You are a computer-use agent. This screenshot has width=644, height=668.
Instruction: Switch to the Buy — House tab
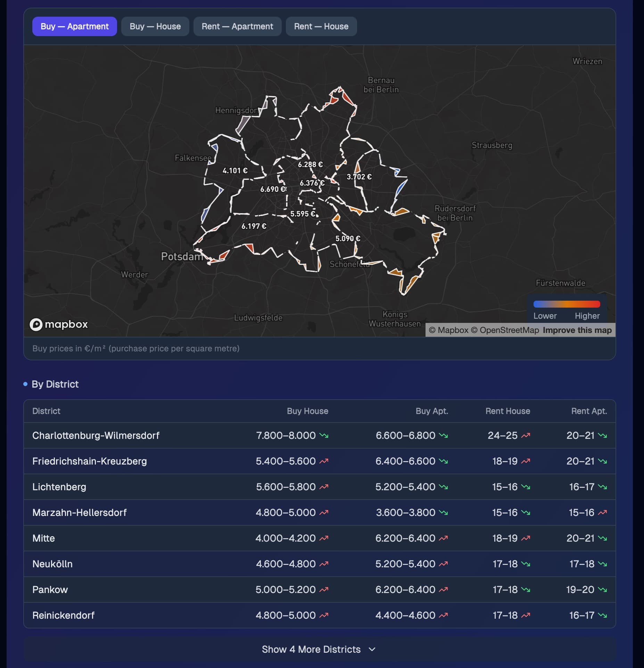[155, 26]
